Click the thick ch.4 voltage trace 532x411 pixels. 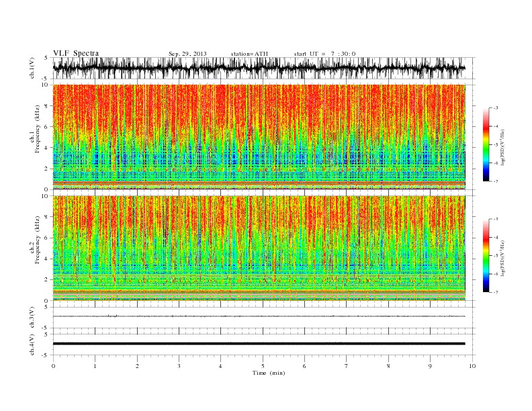coord(259,344)
